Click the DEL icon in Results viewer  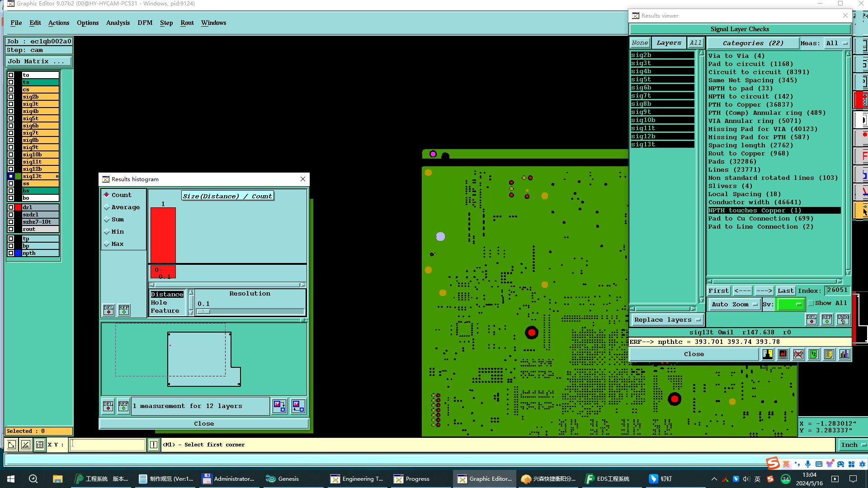(x=811, y=319)
